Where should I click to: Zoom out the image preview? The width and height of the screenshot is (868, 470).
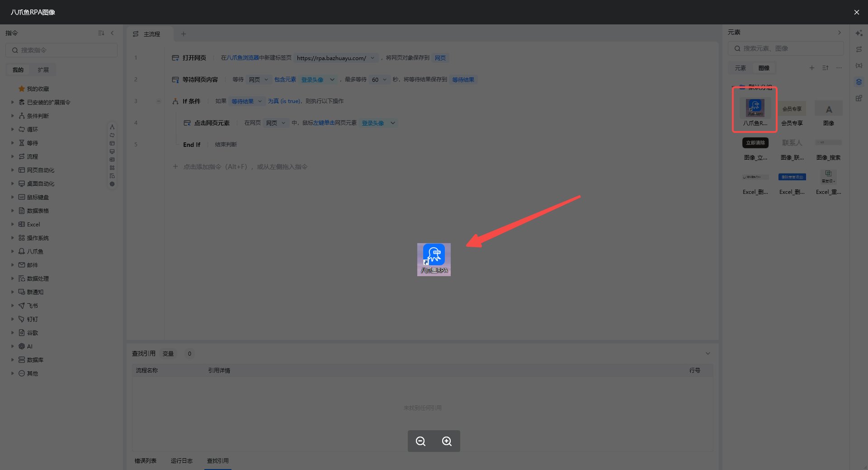pyautogui.click(x=420, y=441)
